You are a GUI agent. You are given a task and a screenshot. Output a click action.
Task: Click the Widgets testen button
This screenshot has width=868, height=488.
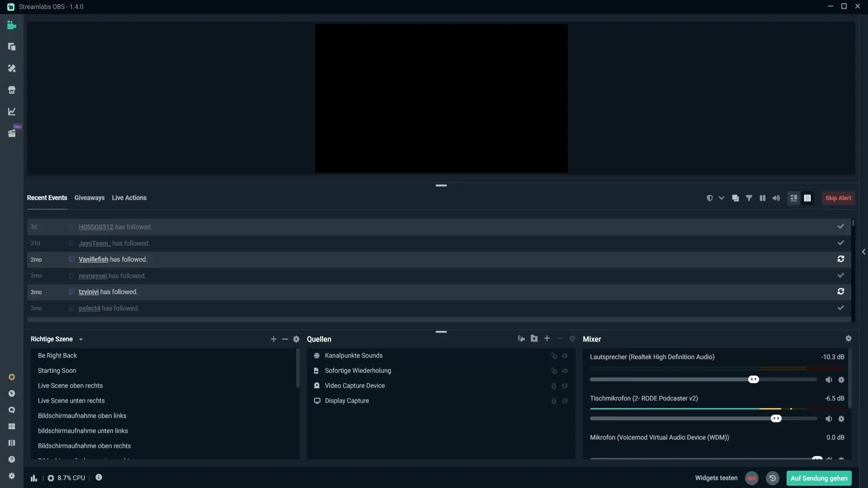(x=716, y=478)
